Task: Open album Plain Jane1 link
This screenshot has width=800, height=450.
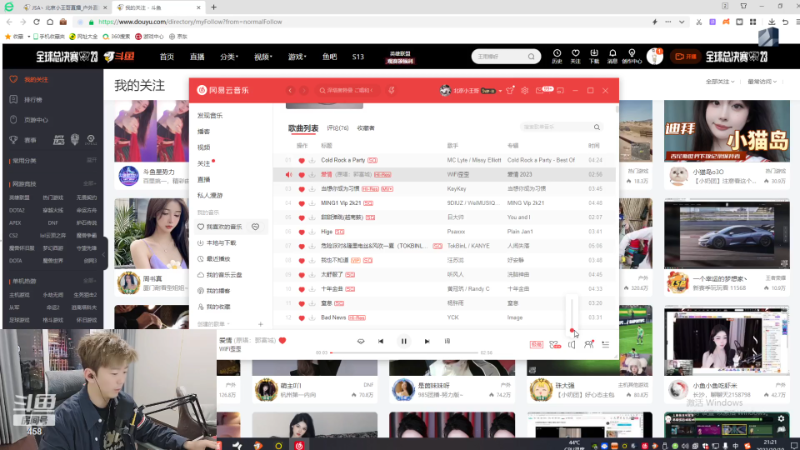Action: pos(520,232)
